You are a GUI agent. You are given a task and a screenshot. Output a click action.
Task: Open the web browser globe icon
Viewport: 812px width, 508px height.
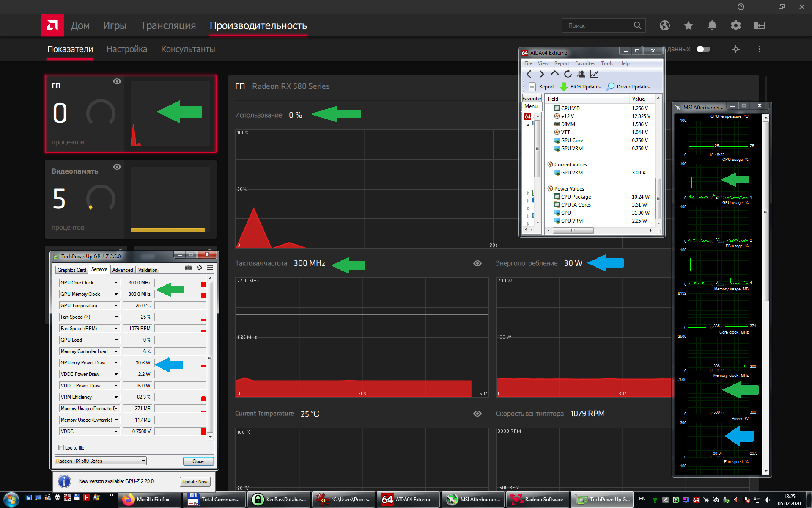[x=665, y=25]
